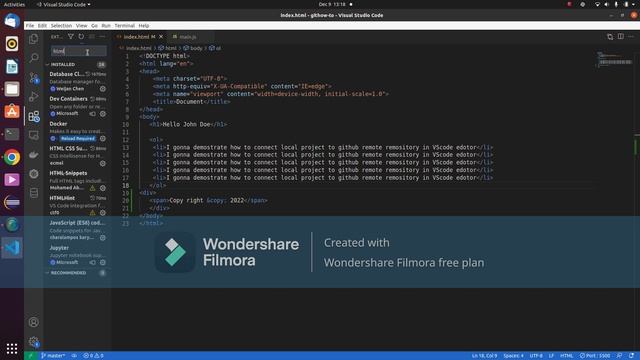
Task: Click the Ln 18, Col 9 cursor position
Action: [x=484, y=356]
